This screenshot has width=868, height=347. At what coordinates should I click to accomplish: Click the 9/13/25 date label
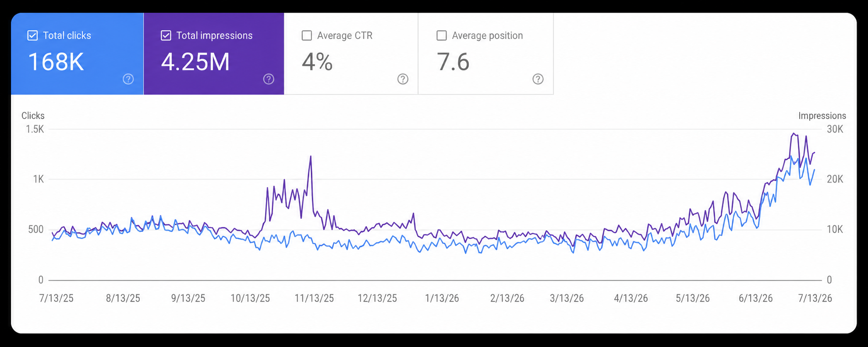point(188,298)
